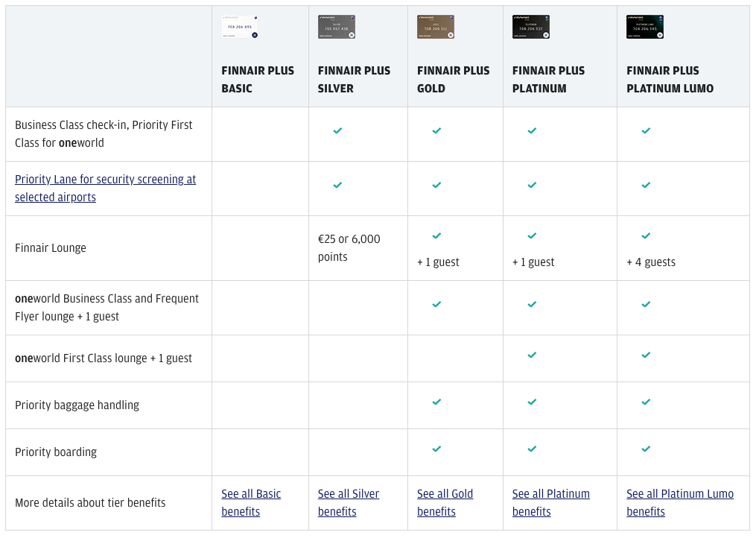Click "+ 1 guest" in the Platinum column
756x541 pixels.
click(x=533, y=262)
